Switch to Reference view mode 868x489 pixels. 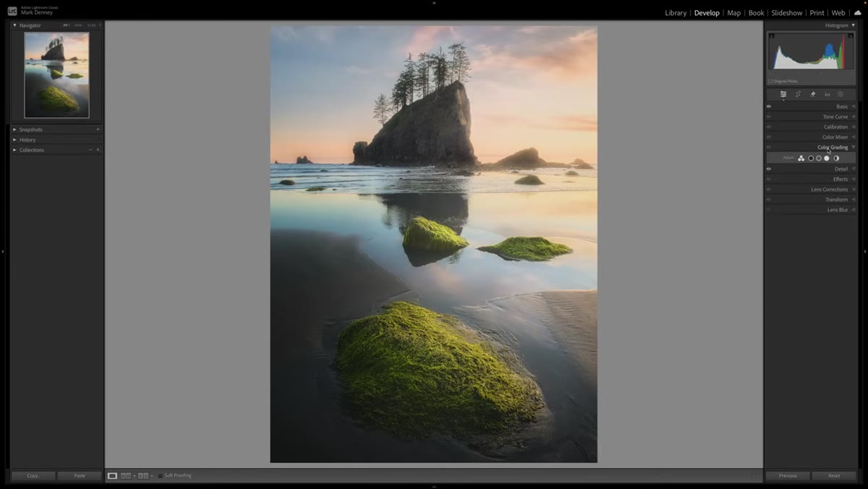click(126, 476)
